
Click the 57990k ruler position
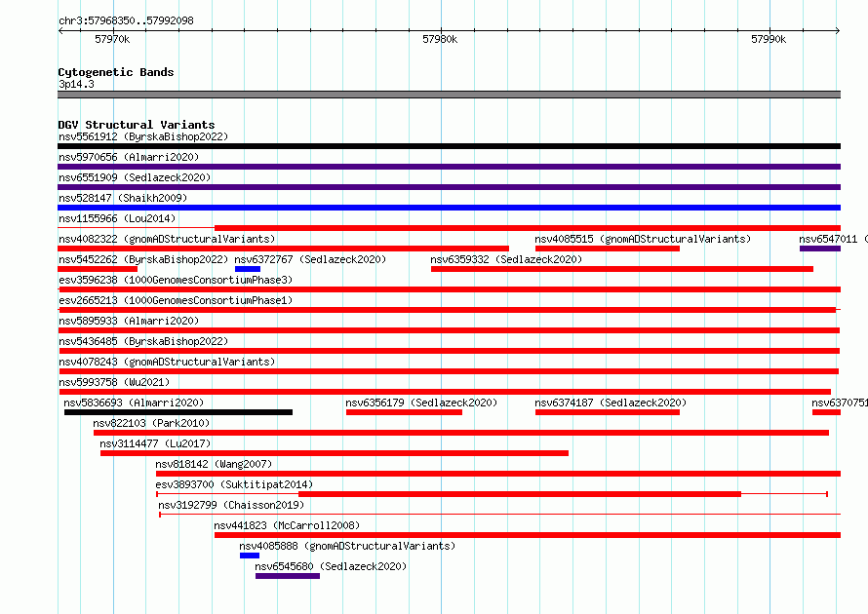[769, 39]
